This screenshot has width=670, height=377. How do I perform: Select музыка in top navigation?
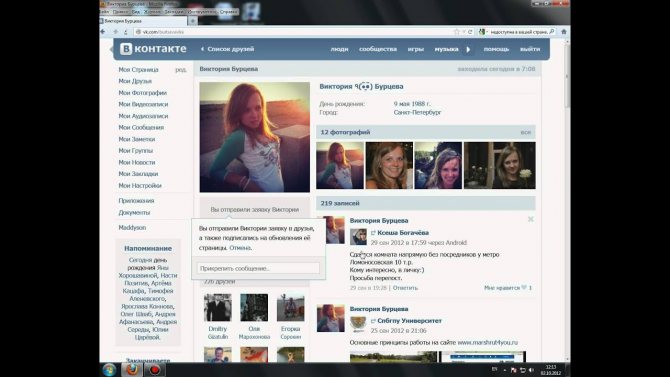tap(447, 49)
